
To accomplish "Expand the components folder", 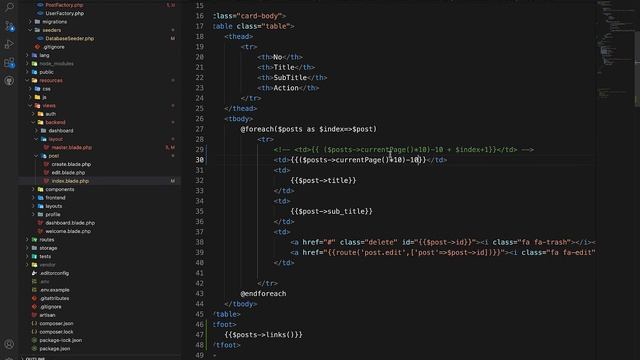I will (33, 189).
